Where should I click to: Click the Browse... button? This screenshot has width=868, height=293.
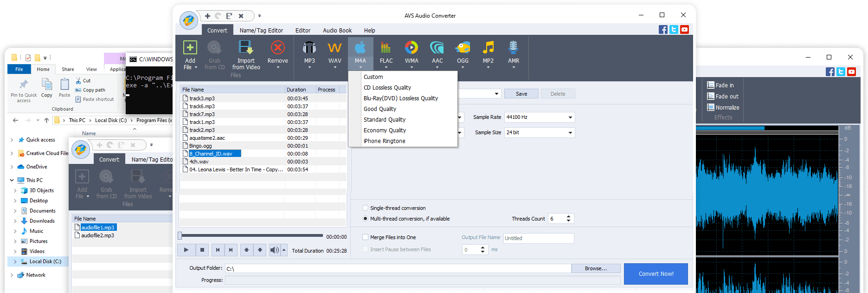click(596, 268)
